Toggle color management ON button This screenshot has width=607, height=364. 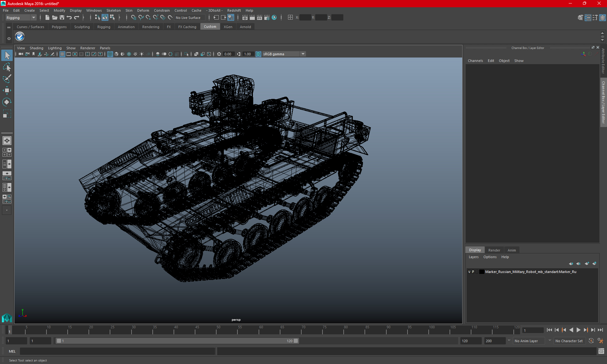(258, 54)
